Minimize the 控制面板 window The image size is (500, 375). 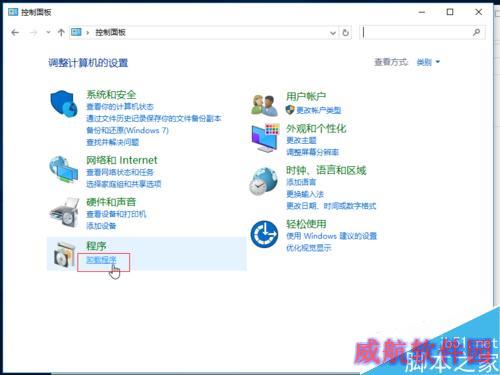422,12
